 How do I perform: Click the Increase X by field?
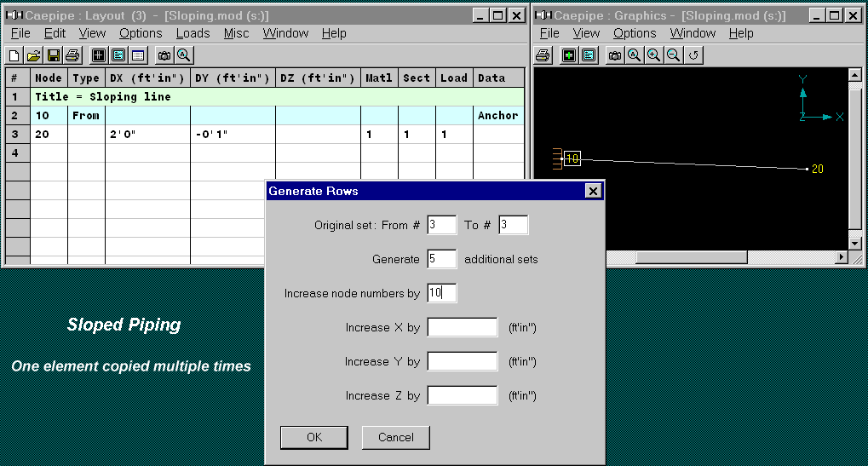[x=463, y=327]
